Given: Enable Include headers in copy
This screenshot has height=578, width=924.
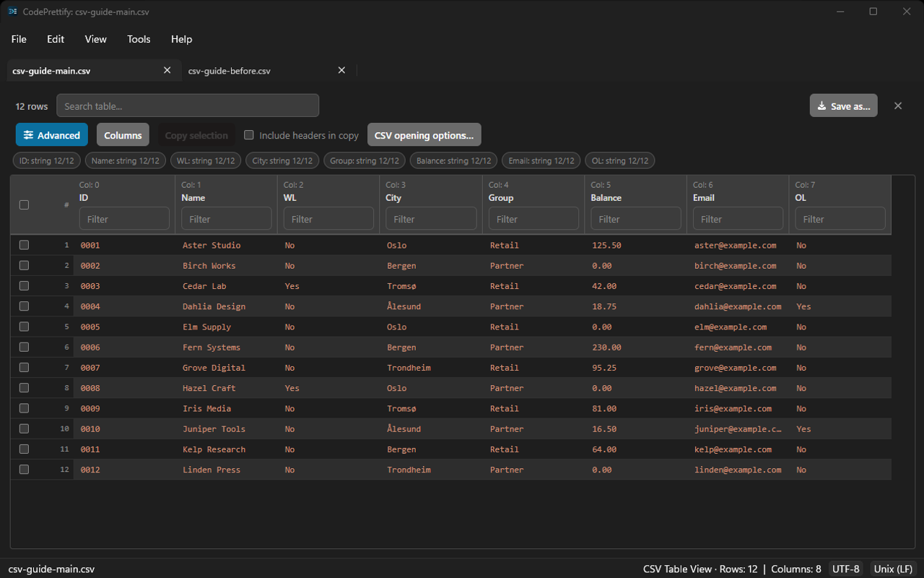Looking at the screenshot, I should click(249, 135).
